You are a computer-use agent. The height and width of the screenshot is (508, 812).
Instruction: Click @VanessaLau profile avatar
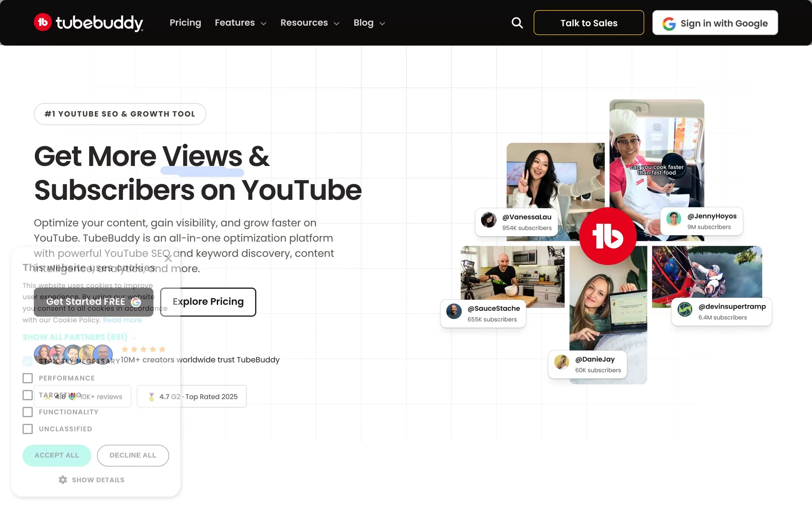coord(489,220)
